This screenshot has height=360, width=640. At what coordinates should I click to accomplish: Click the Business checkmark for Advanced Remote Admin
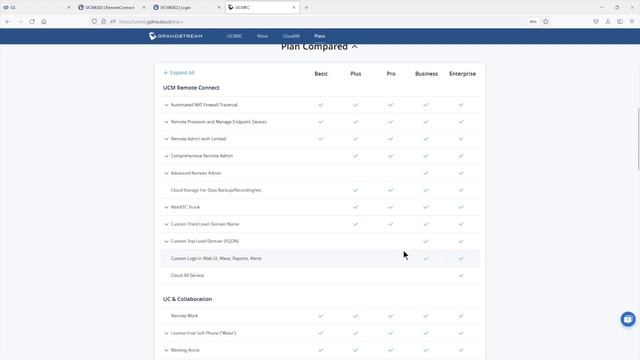[426, 173]
